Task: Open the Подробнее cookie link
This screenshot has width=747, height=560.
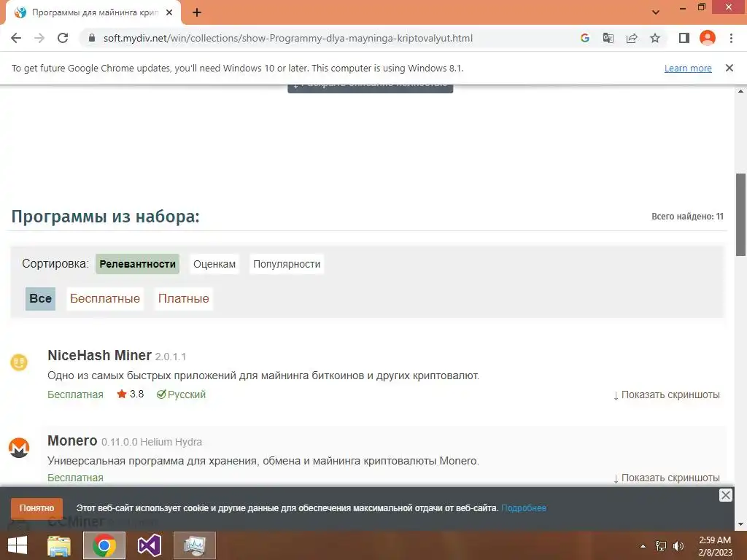Action: pyautogui.click(x=524, y=508)
